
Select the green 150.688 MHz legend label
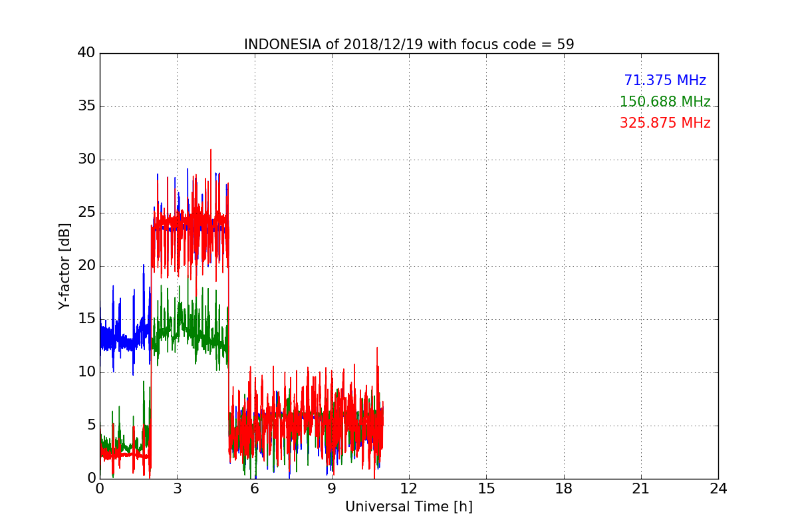pos(665,102)
